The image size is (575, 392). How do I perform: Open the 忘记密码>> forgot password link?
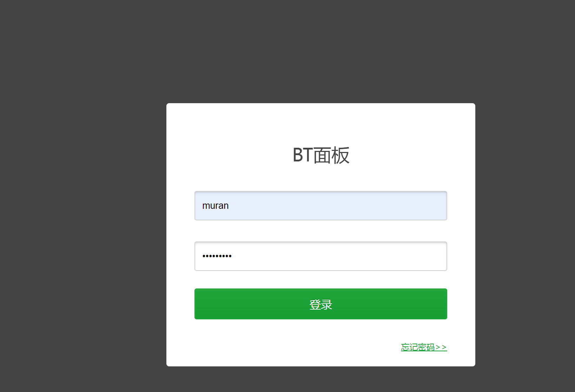424,347
